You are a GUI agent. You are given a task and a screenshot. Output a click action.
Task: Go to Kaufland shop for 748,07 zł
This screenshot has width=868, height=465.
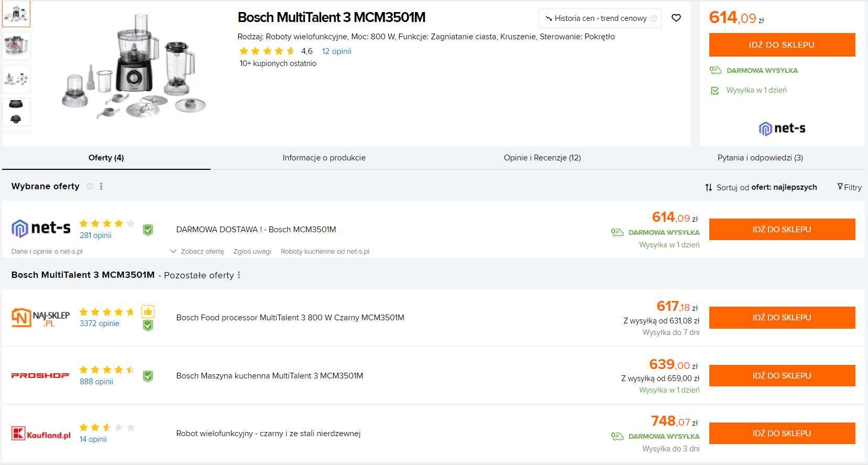point(782,434)
